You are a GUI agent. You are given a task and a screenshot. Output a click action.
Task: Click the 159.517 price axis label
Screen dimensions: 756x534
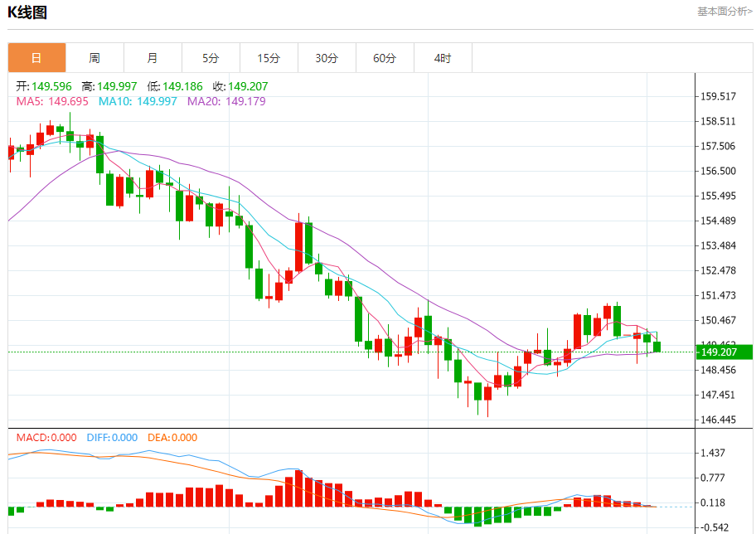point(718,96)
